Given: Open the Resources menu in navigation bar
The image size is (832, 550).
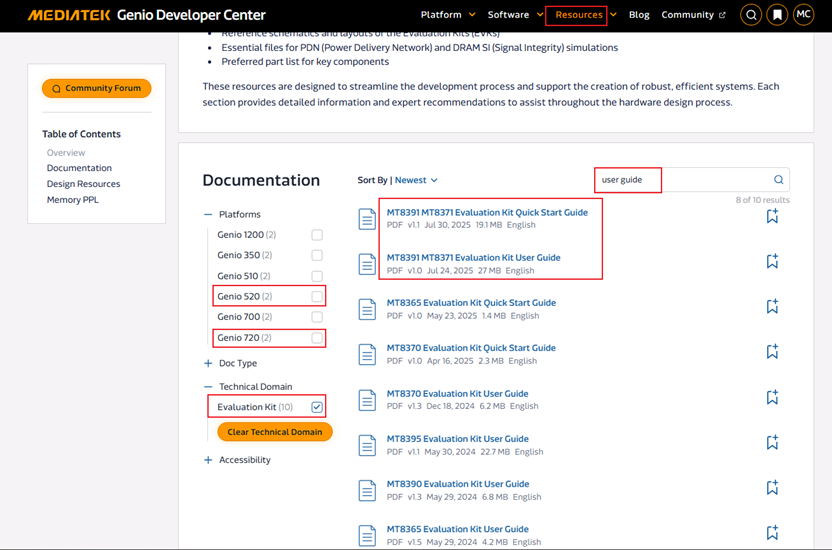Looking at the screenshot, I should pyautogui.click(x=580, y=15).
